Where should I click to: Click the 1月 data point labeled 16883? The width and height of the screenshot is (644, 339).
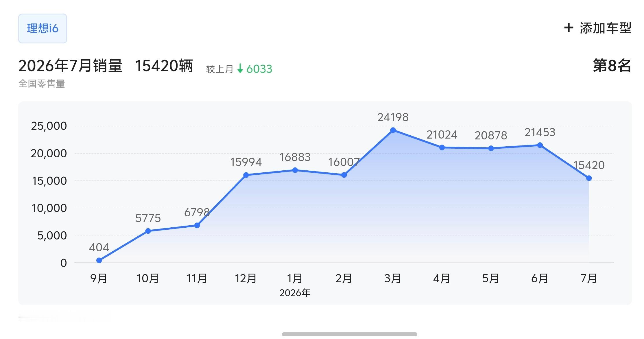tap(295, 170)
